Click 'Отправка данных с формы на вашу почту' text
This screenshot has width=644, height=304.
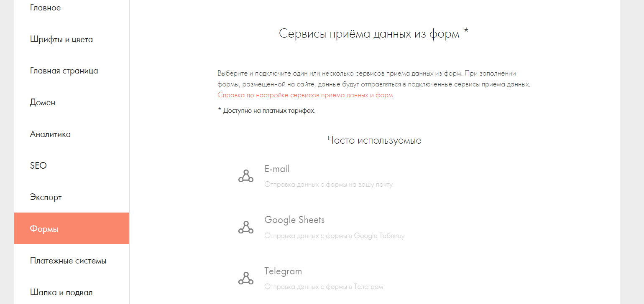pos(329,184)
